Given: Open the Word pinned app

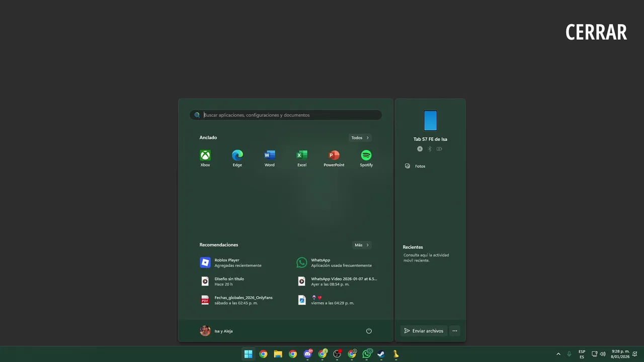Looking at the screenshot, I should [x=270, y=158].
